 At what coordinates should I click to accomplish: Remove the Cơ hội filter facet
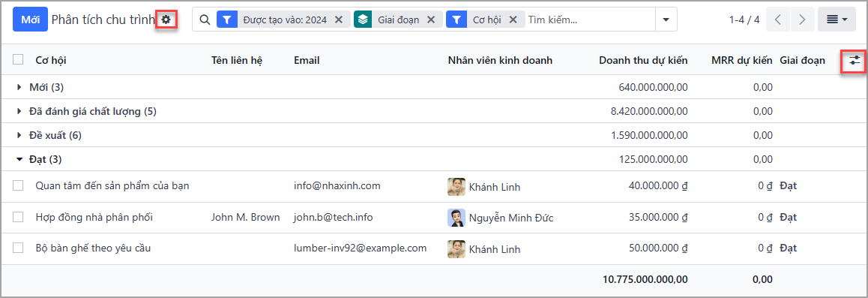(513, 20)
